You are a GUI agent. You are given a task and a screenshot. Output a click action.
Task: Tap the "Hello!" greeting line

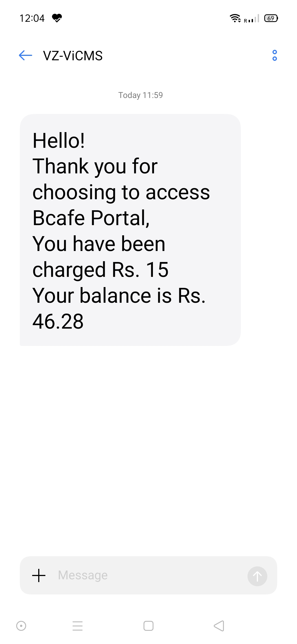pyautogui.click(x=59, y=141)
